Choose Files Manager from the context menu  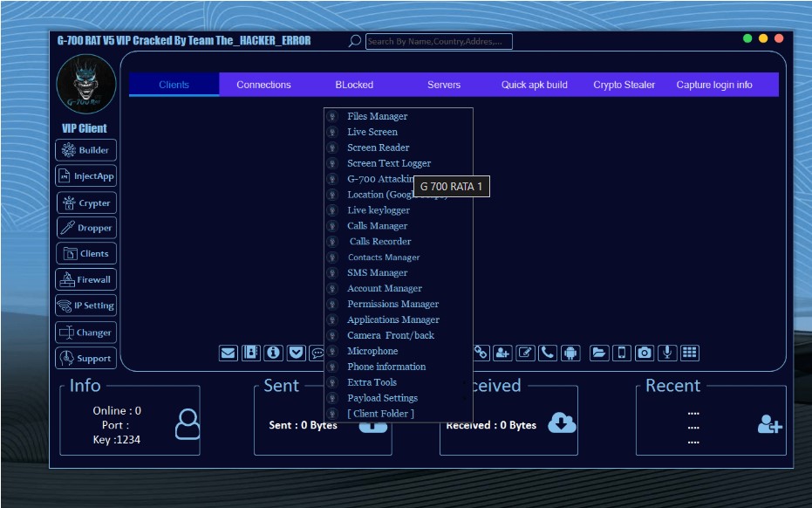[399, 116]
